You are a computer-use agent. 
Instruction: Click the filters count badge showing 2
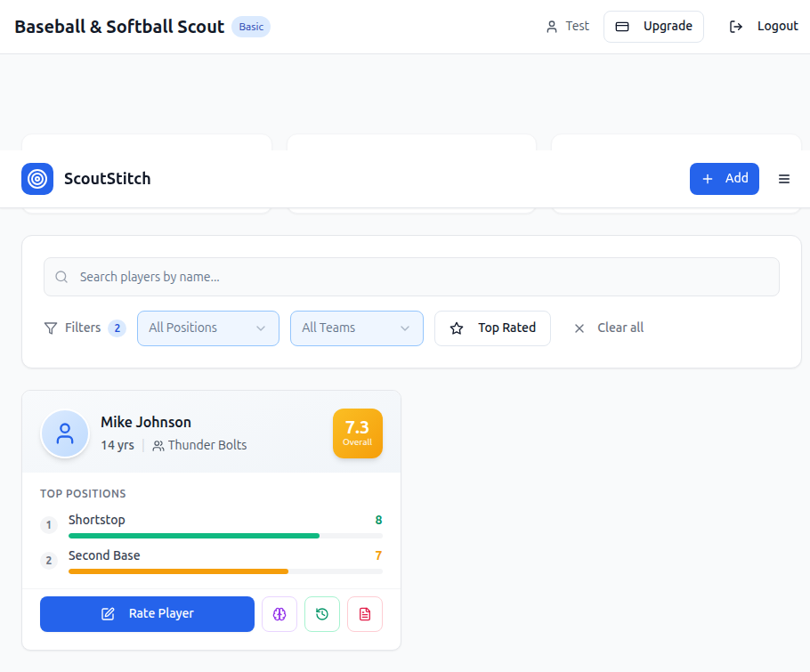tap(117, 328)
